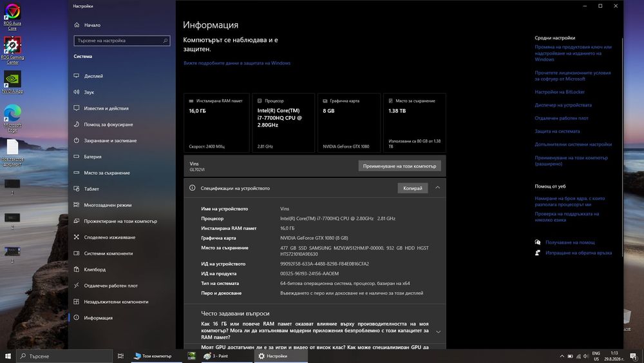The image size is (644, 363).
Task: Click Получаване на помощ link
Action: point(570,242)
